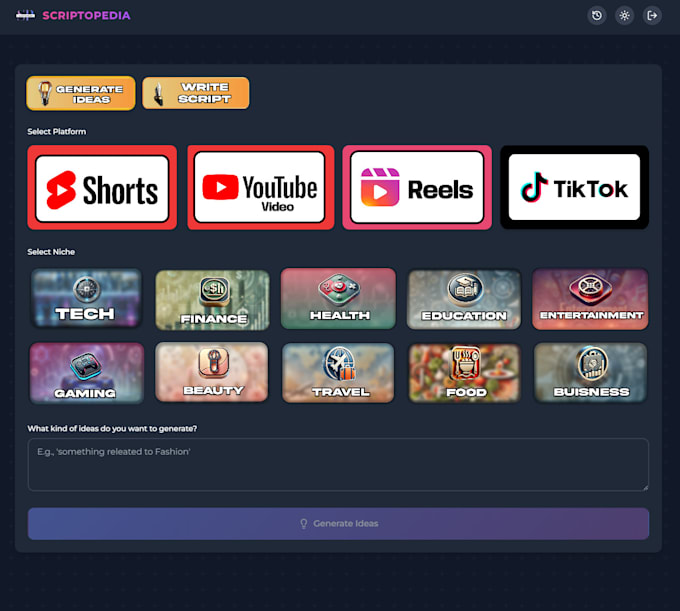Image resolution: width=680 pixels, height=611 pixels.
Task: Switch to Write Script tab
Action: (196, 93)
